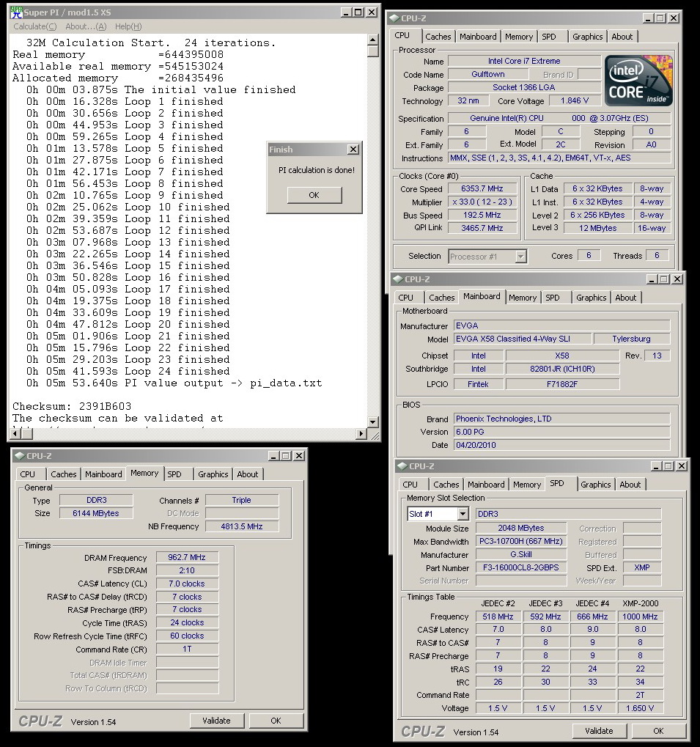700x747 pixels.
Task: Click the memory Size value 6144 MBytes
Action: tap(96, 513)
